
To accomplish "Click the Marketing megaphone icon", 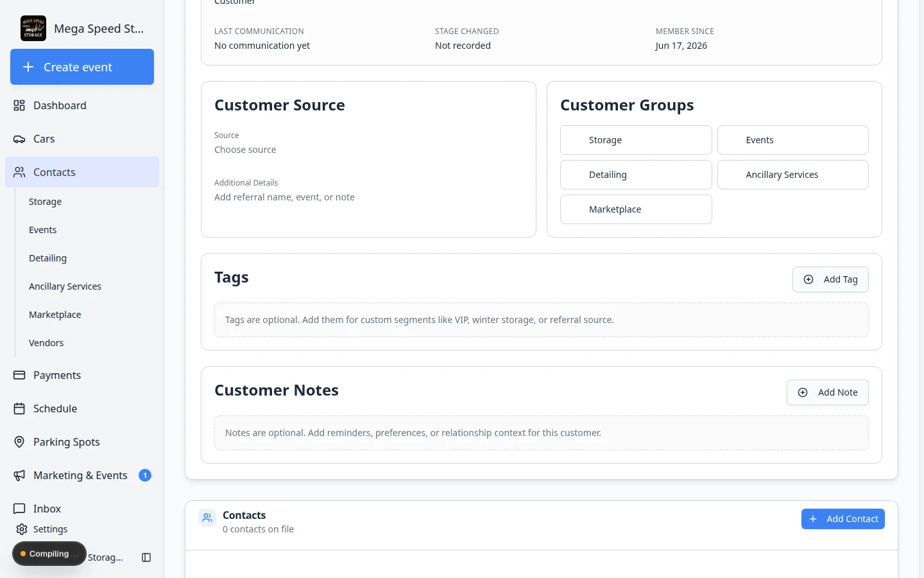I will point(19,475).
